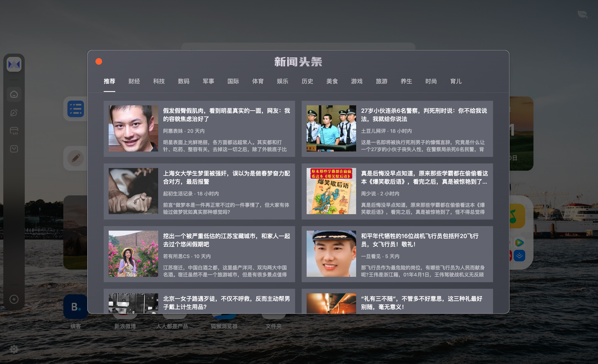
Task: Open the smiley box sidebar icon
Action: coord(14,149)
